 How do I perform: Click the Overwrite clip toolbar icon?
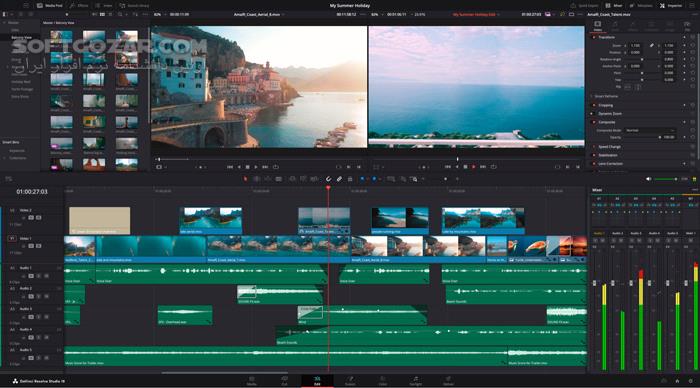pos(303,179)
